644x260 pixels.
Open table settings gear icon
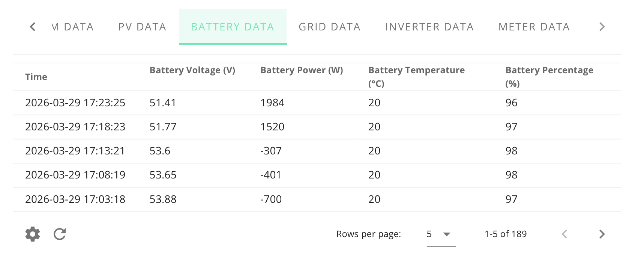33,234
